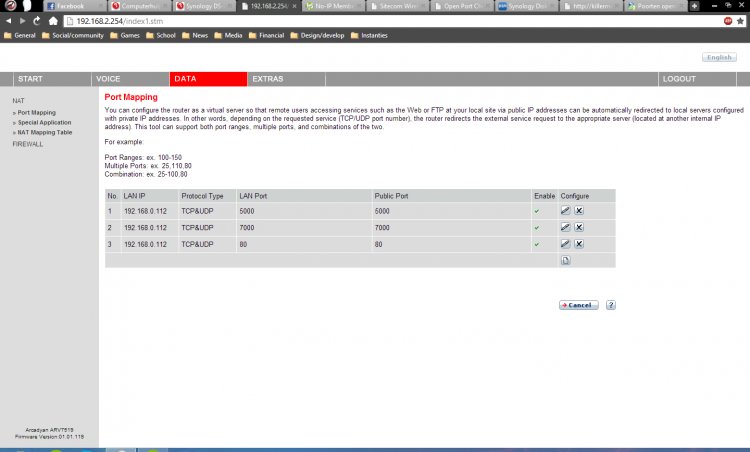This screenshot has height=452, width=750.
Task: Delete the port 5000 mapping entry
Action: [x=578, y=211]
